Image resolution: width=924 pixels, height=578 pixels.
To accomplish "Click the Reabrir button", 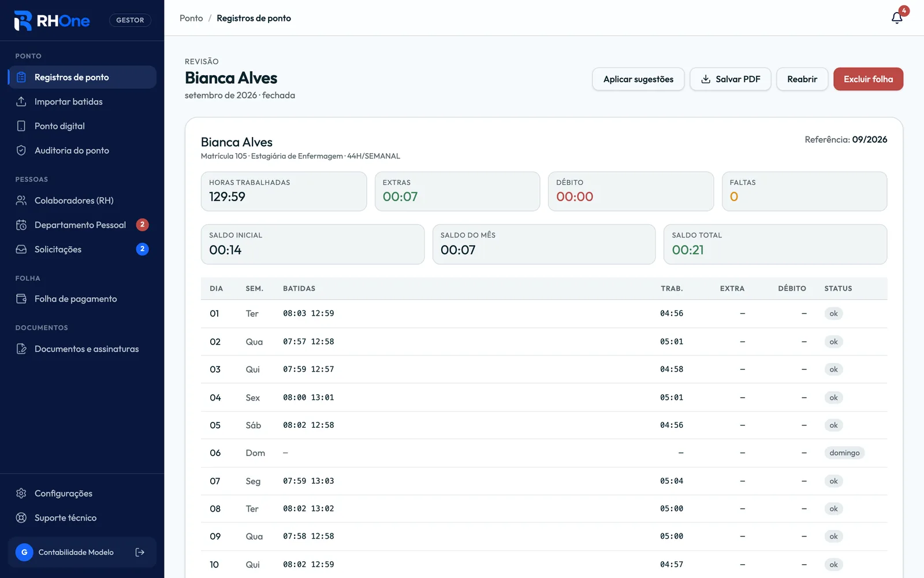I will [802, 79].
